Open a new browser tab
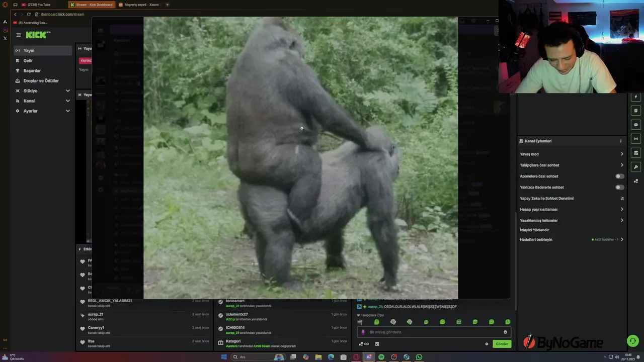 (168, 5)
